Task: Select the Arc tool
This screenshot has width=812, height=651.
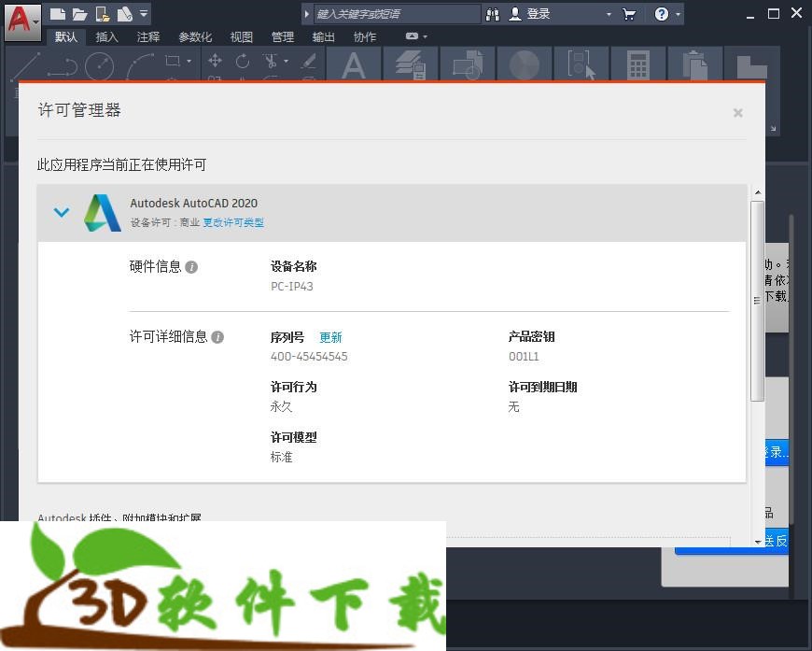Action: (x=140, y=66)
